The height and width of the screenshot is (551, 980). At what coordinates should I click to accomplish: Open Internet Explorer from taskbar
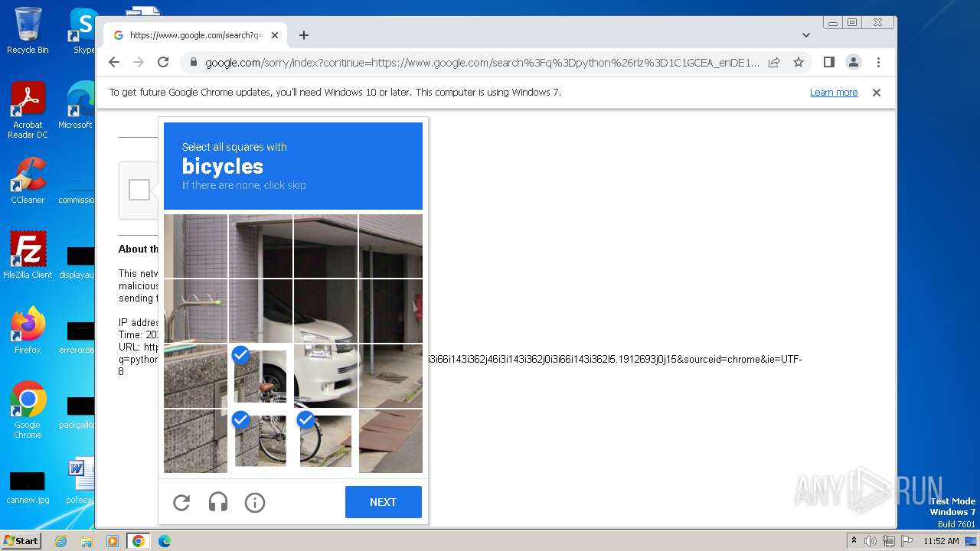(60, 541)
